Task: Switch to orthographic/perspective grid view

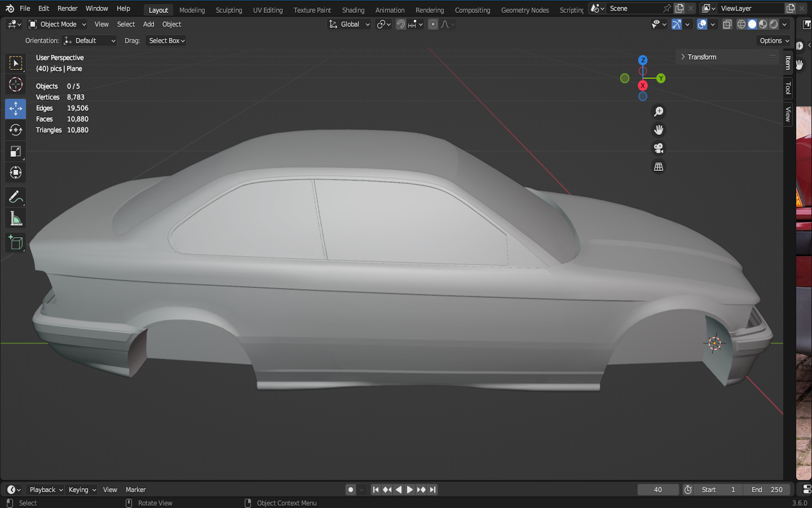Action: (658, 167)
